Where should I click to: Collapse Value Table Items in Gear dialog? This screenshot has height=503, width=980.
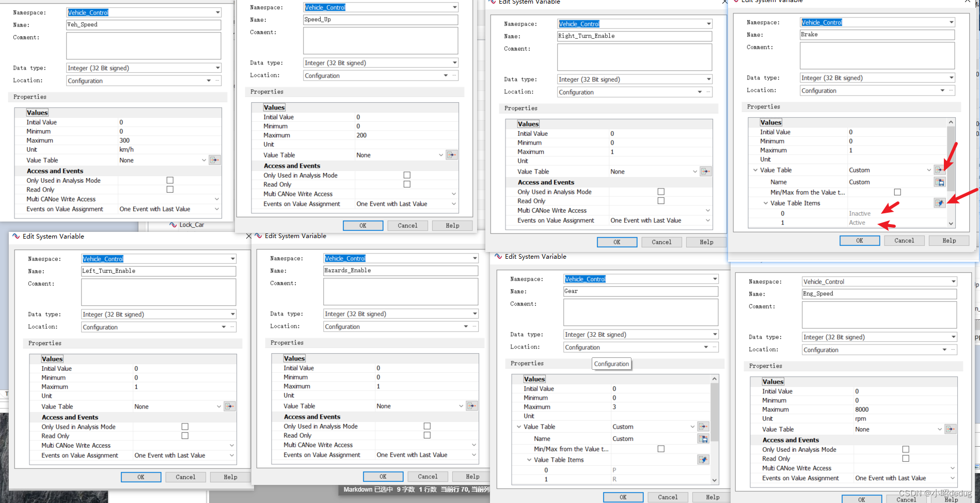coord(529,460)
